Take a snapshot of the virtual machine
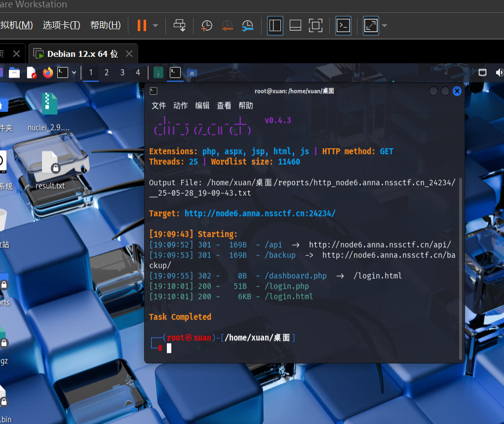This screenshot has width=504, height=424. pos(207,26)
